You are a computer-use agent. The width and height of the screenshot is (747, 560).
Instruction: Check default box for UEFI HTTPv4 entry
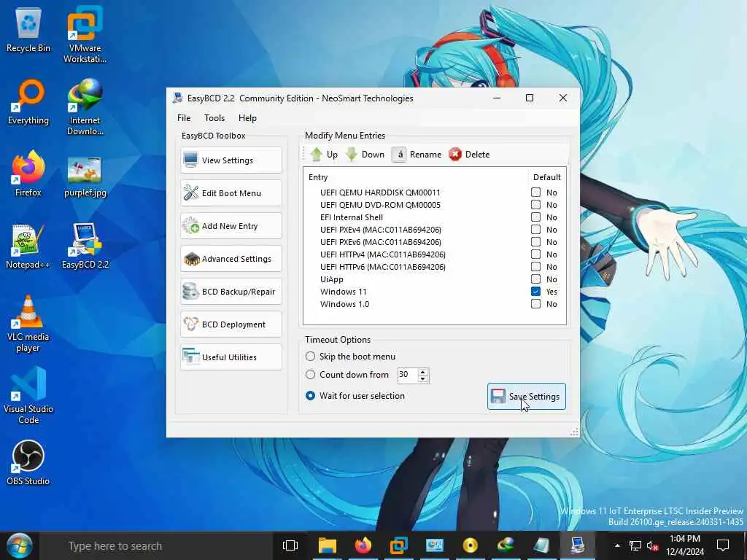536,254
